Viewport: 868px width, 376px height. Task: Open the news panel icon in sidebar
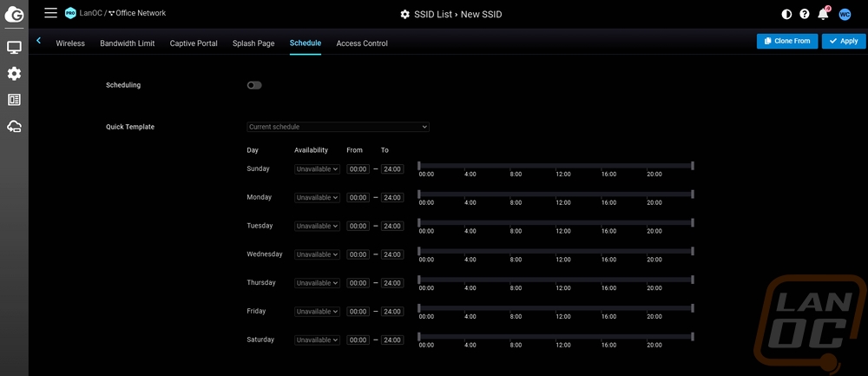(14, 100)
